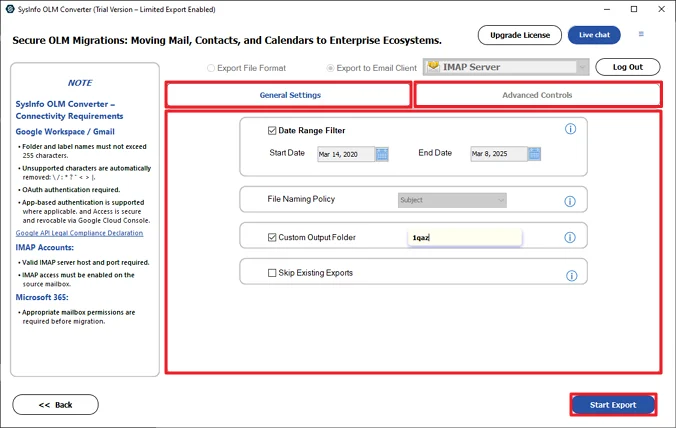
Task: Click the SysInfo app logo in title bar
Action: tap(10, 9)
